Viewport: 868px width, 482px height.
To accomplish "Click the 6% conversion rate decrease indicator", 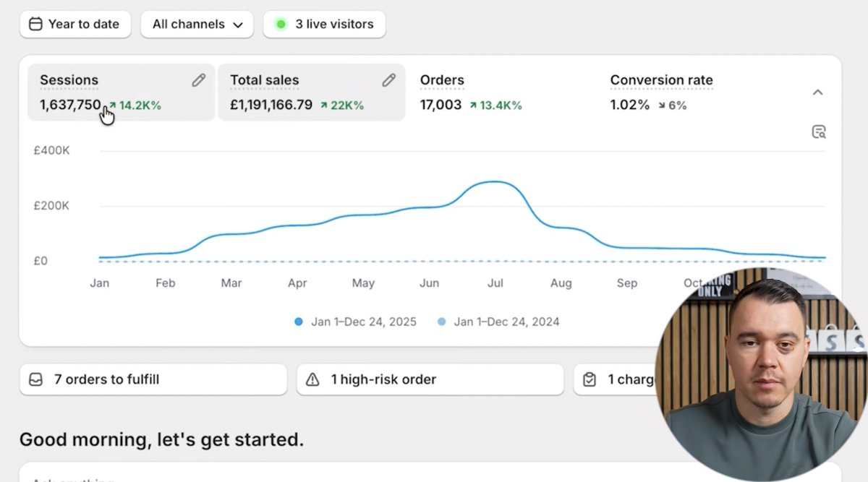I will click(672, 106).
